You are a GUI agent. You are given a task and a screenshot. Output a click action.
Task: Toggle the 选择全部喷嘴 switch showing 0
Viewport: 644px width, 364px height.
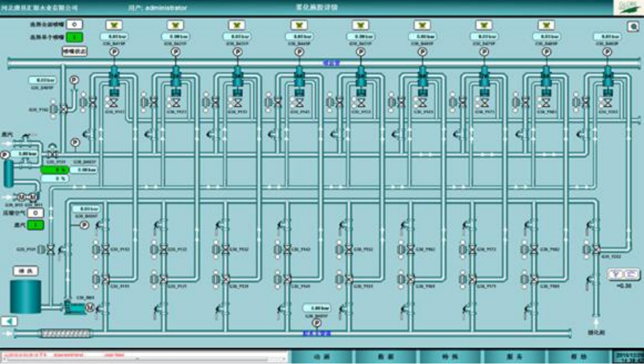coord(74,25)
